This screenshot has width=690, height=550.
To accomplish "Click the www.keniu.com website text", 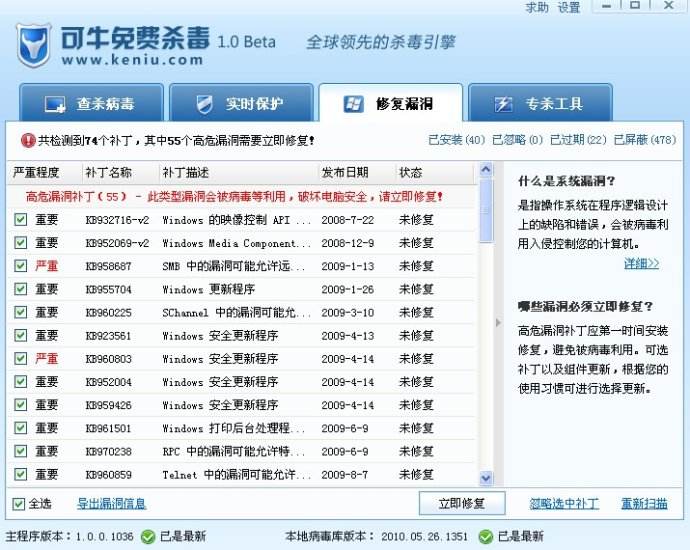I will tap(132, 59).
